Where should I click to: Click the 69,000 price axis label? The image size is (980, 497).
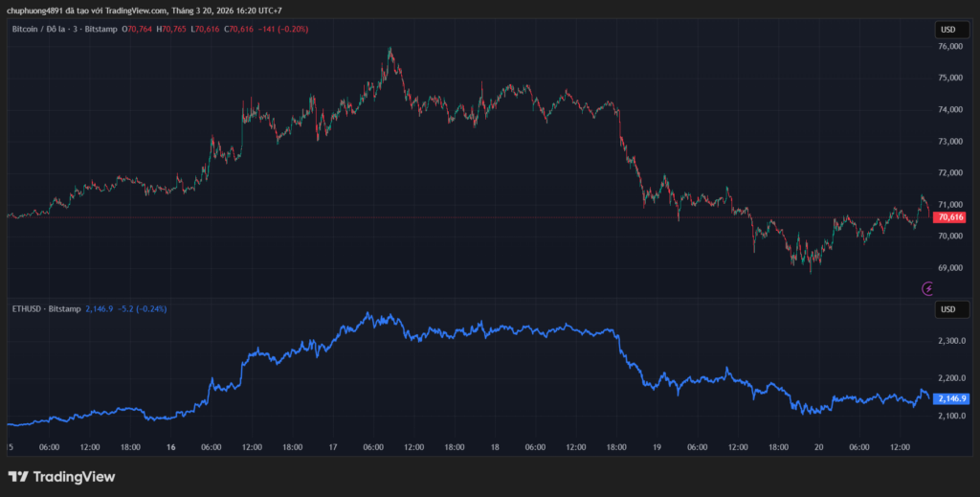click(x=951, y=267)
